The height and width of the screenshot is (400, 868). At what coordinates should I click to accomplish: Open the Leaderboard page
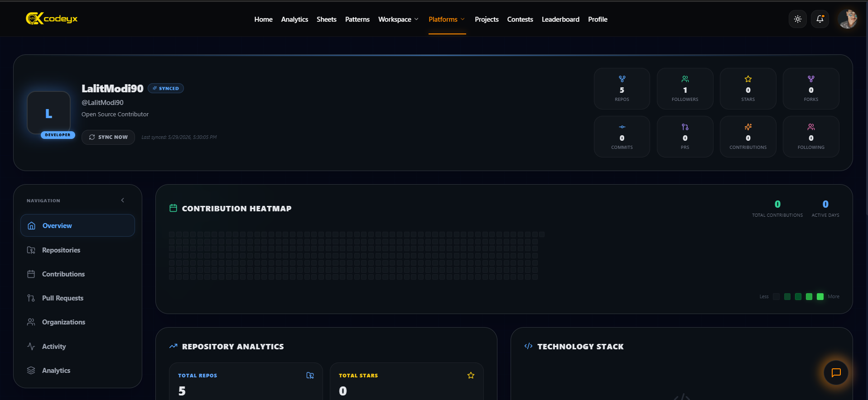(560, 19)
